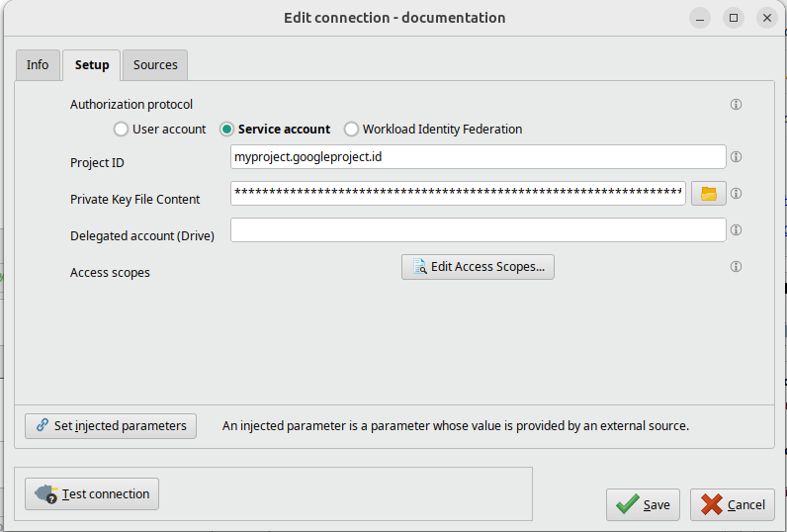The image size is (787, 532).
Task: Focus the Project ID text field
Action: click(x=478, y=157)
